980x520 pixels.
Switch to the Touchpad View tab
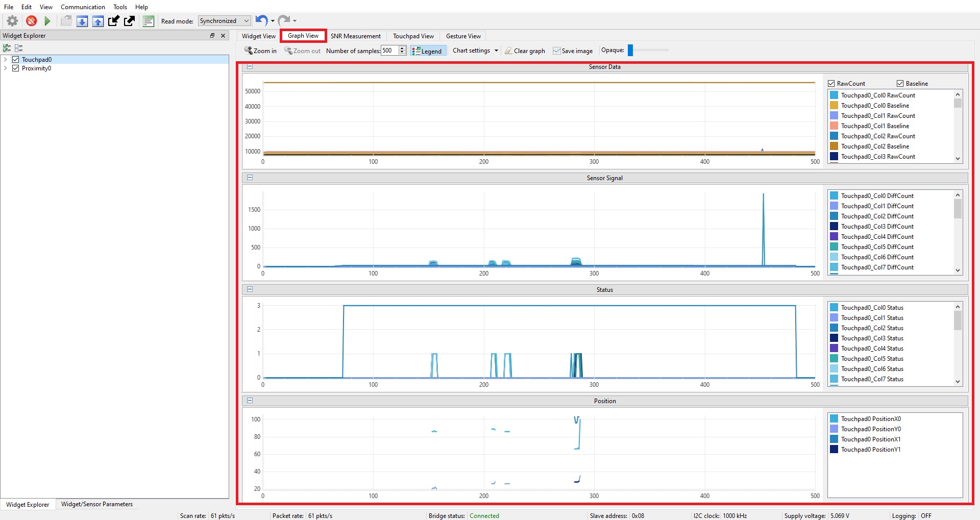point(413,36)
